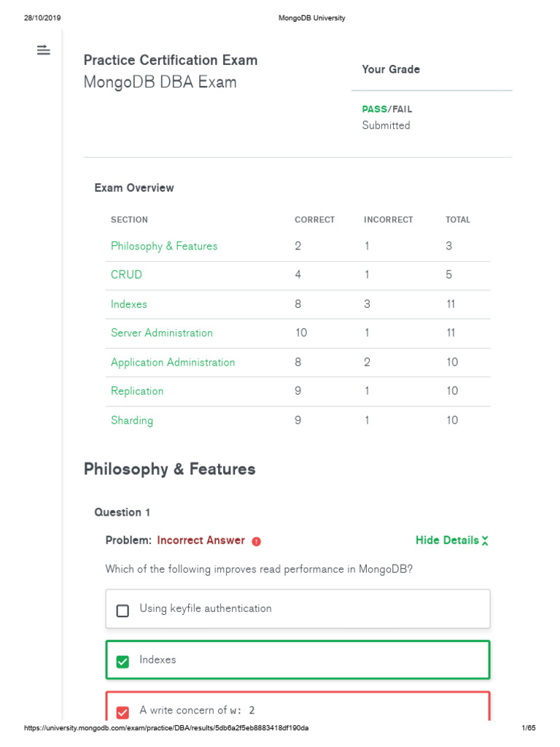560x747 pixels.
Task: Click the collapse arrows beside Hide Details
Action: click(x=485, y=541)
